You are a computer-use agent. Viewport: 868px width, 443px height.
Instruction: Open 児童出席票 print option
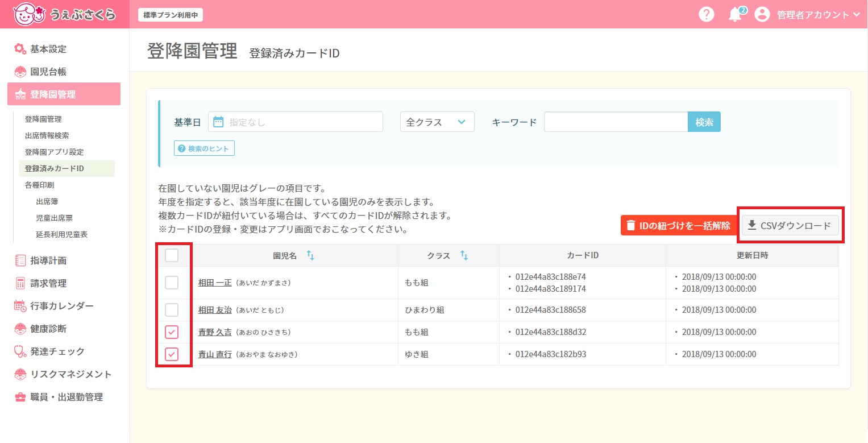pos(54,218)
